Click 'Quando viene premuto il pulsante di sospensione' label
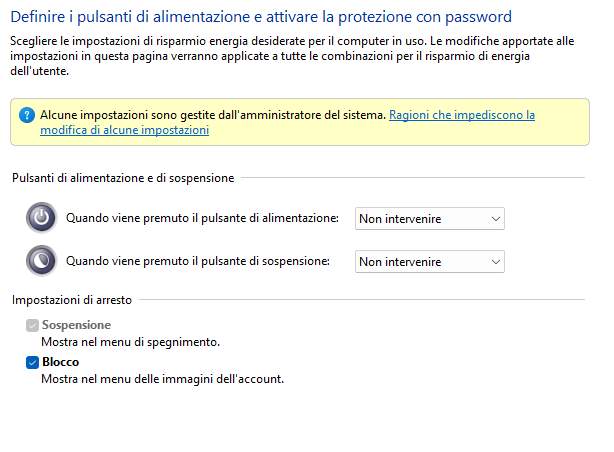 (198, 261)
